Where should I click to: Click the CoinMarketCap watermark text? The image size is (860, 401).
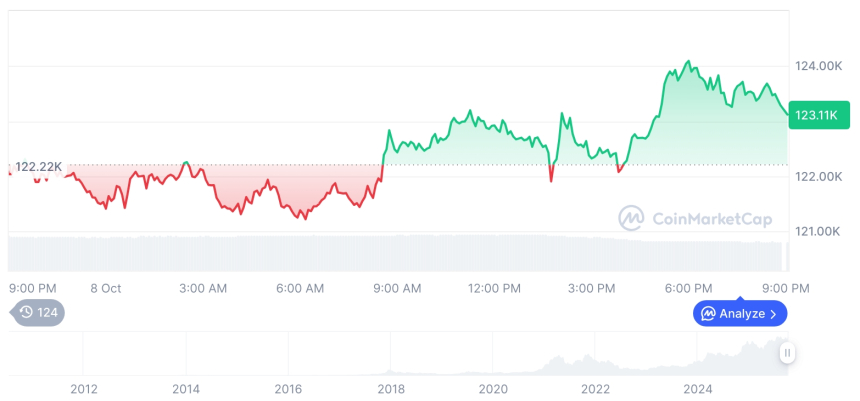click(711, 219)
